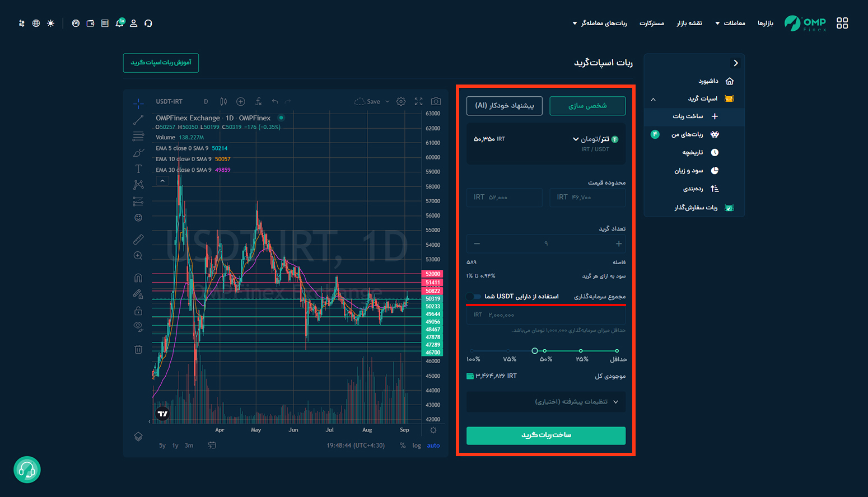Collapse the sidebar with the top arrow
This screenshot has width=868, height=497.
[x=736, y=63]
